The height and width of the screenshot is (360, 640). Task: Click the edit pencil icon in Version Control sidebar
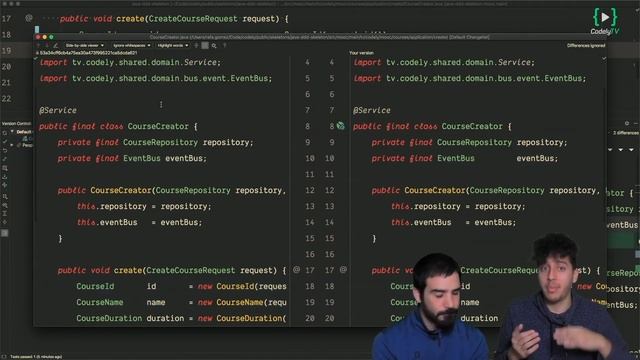(5, 159)
